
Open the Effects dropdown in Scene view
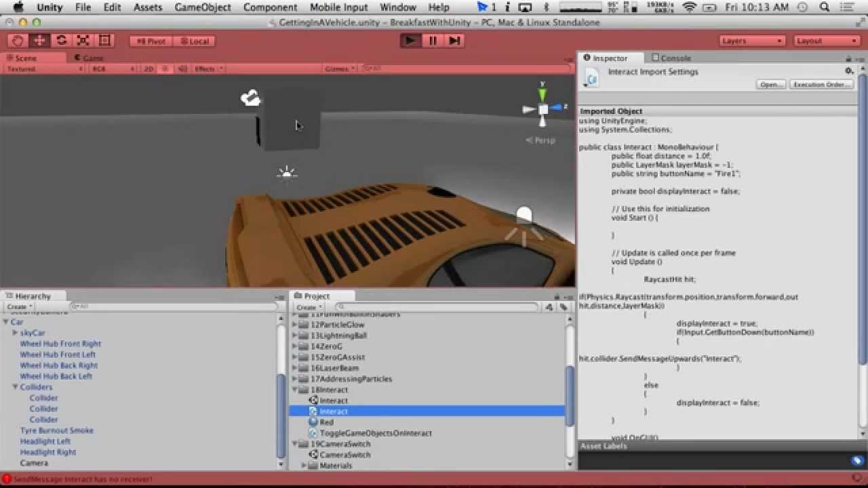click(x=208, y=68)
